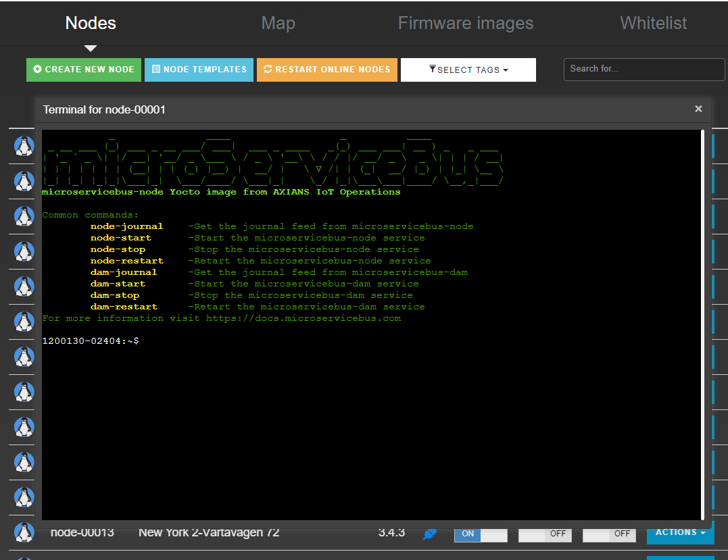The image size is (728, 560).
Task: Click the 'Terminal for node-00001' title
Action: click(104, 109)
